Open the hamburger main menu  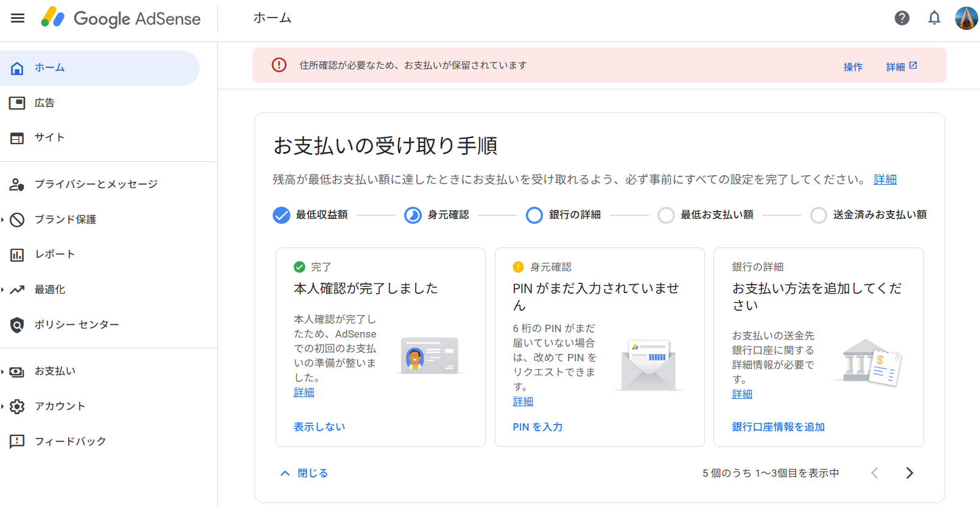click(x=18, y=18)
